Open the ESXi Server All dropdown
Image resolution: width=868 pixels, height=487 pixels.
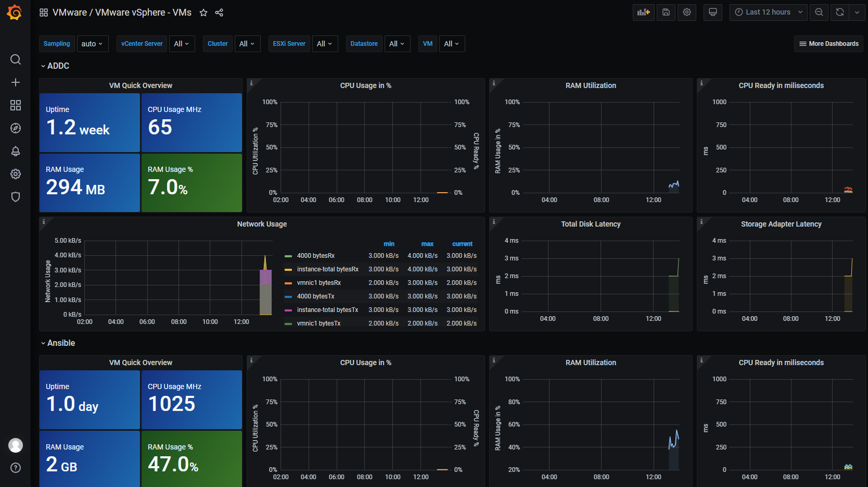tap(325, 44)
